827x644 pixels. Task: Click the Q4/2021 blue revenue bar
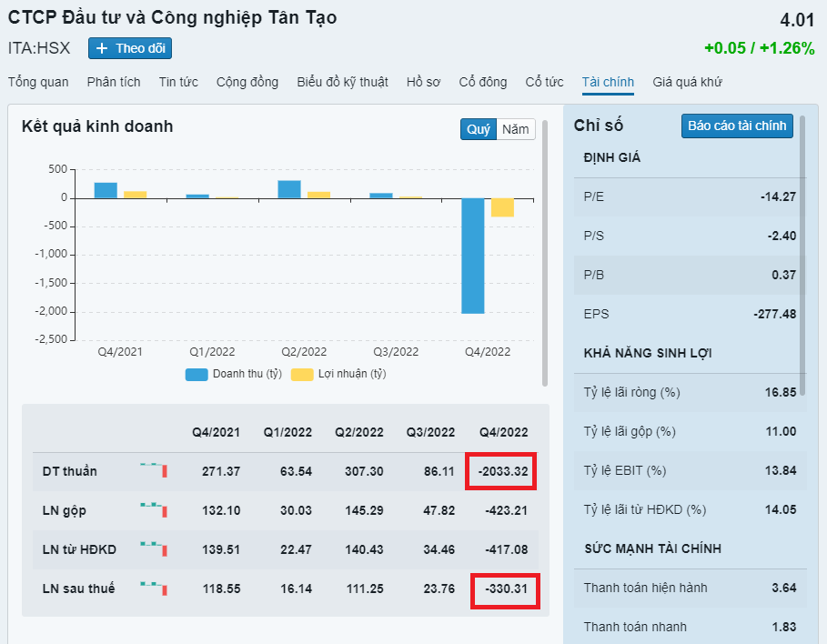[106, 190]
